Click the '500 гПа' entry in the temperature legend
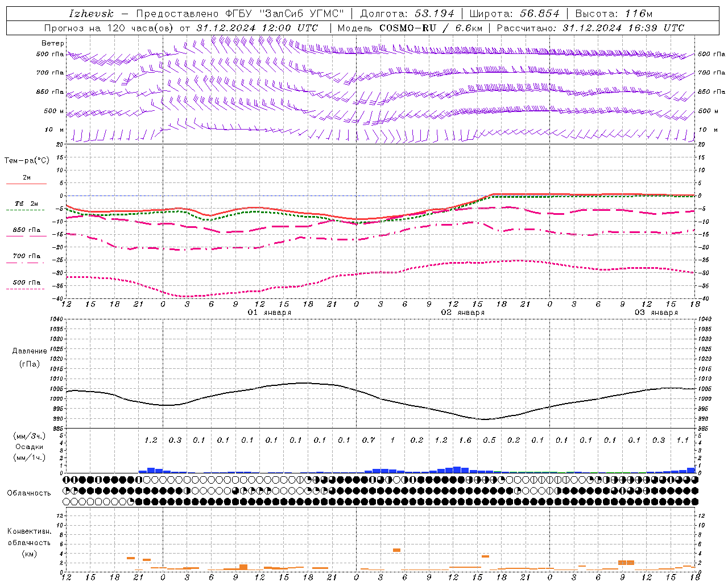Screen dimensions: 728x582 (x=27, y=282)
